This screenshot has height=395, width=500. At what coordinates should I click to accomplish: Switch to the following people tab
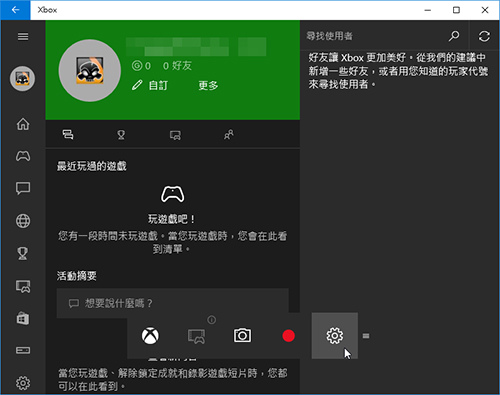pos(229,135)
